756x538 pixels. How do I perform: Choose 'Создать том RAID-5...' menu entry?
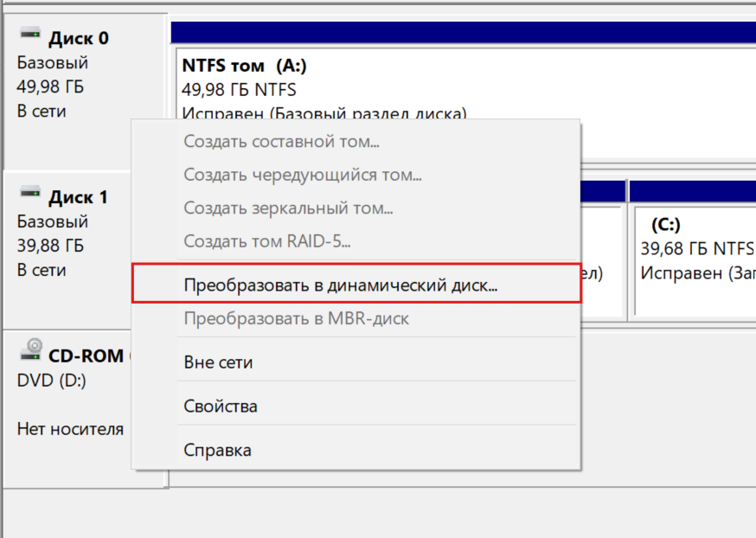266,241
